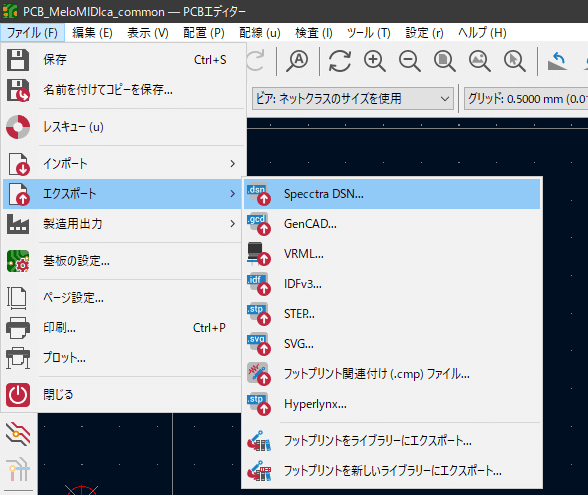This screenshot has width=588, height=495.
Task: Click the footprint association cmp file icon
Action: (259, 374)
